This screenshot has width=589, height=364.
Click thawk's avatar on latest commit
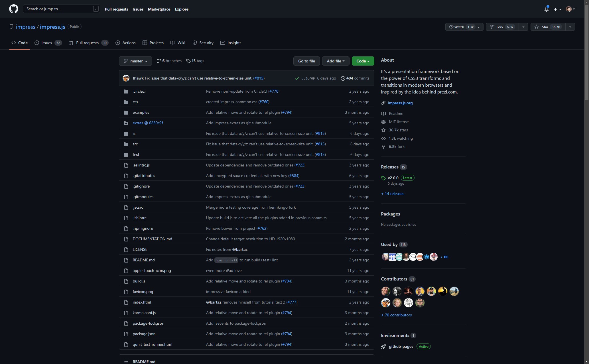(126, 78)
